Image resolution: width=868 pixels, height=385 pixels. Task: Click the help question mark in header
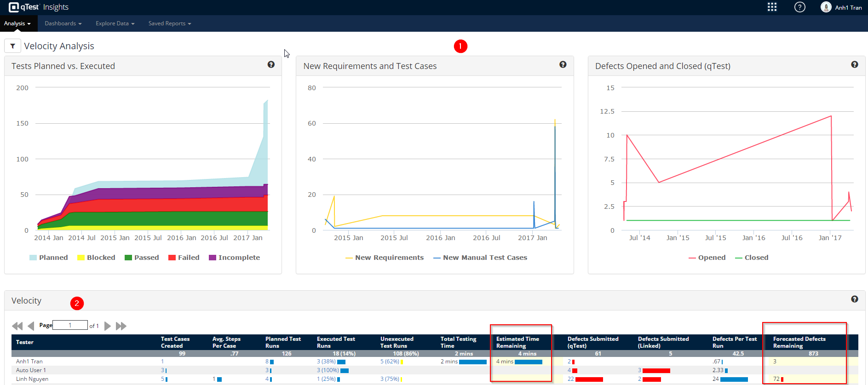[800, 7]
